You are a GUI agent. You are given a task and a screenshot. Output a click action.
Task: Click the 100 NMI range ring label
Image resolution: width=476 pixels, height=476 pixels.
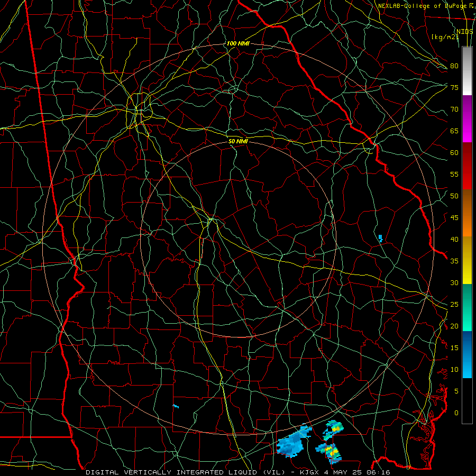(238, 43)
